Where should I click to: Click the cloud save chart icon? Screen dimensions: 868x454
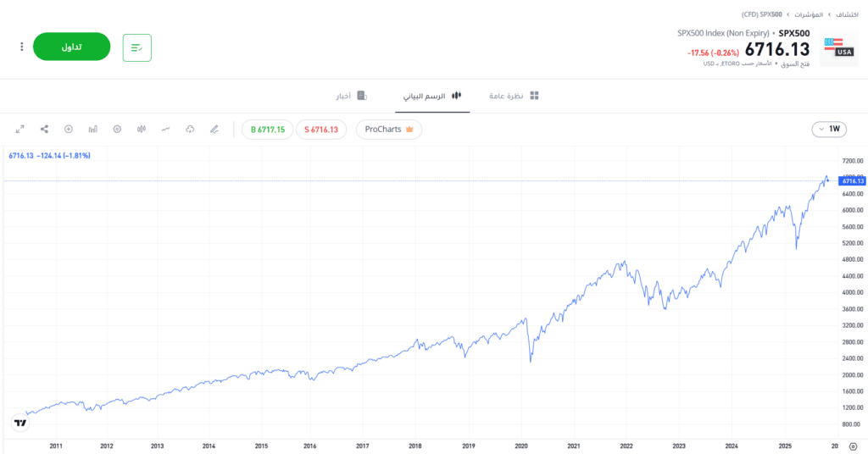pos(190,130)
